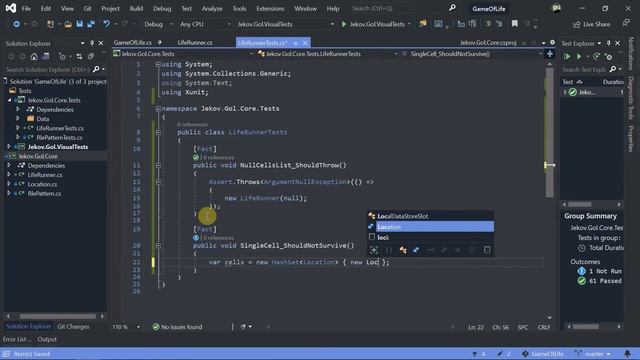Click the Solution Explorer Collapse All icon
This screenshot has height=360, width=640.
tap(91, 56)
